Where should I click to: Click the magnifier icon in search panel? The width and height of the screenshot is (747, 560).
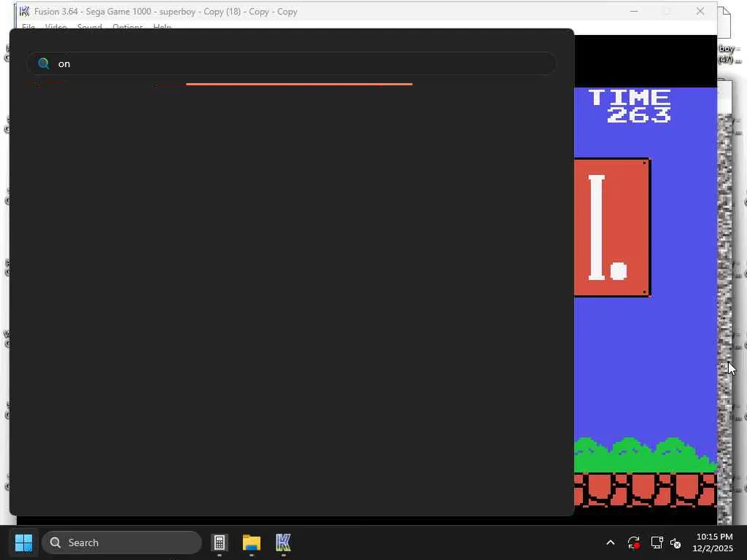coord(43,63)
